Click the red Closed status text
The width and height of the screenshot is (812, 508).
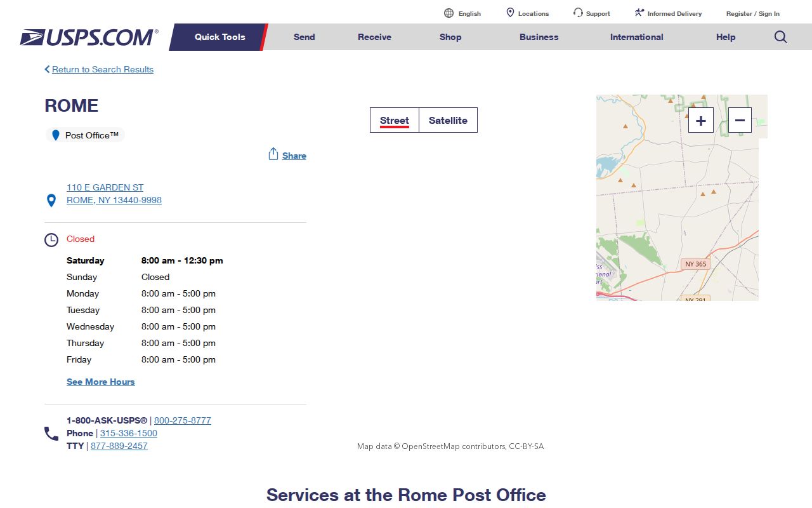(81, 239)
